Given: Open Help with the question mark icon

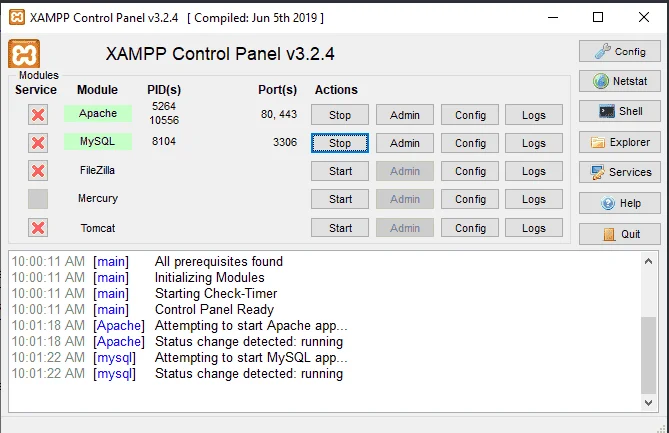Looking at the screenshot, I should [620, 203].
